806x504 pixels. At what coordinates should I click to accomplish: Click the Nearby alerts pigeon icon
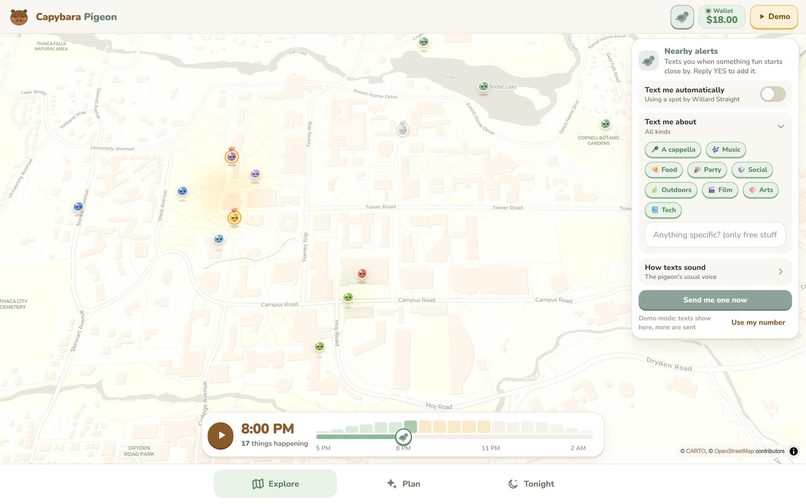click(x=649, y=61)
